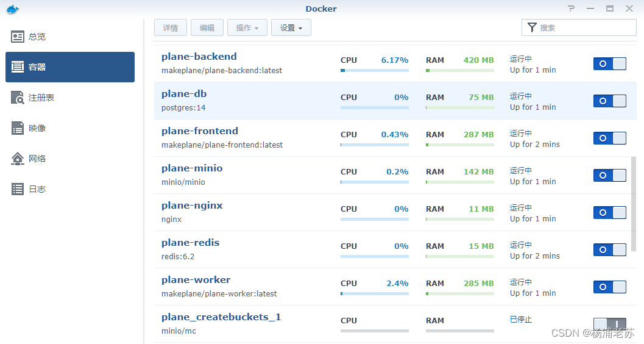
Task: View the 日志 log tab label
Action: pos(37,189)
